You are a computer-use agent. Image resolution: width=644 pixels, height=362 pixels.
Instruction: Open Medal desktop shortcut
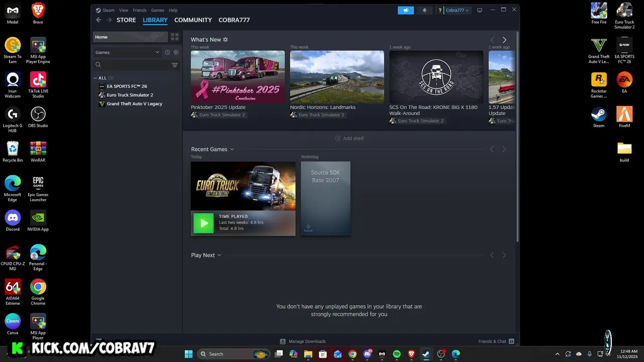[x=13, y=14]
